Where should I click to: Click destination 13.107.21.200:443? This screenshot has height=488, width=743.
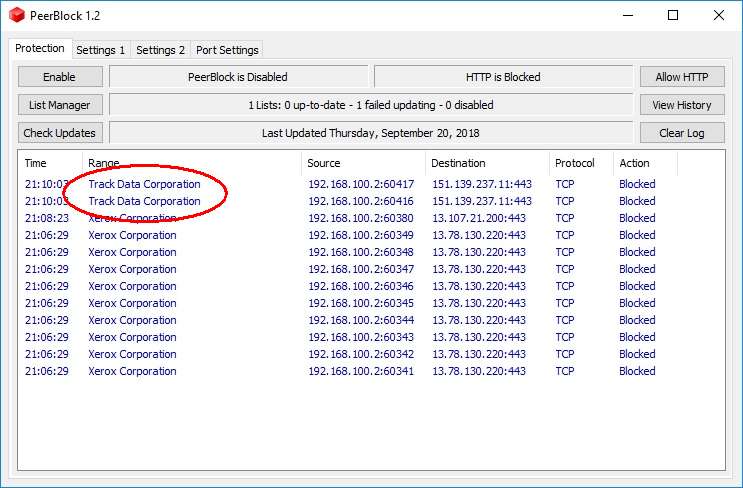(479, 218)
